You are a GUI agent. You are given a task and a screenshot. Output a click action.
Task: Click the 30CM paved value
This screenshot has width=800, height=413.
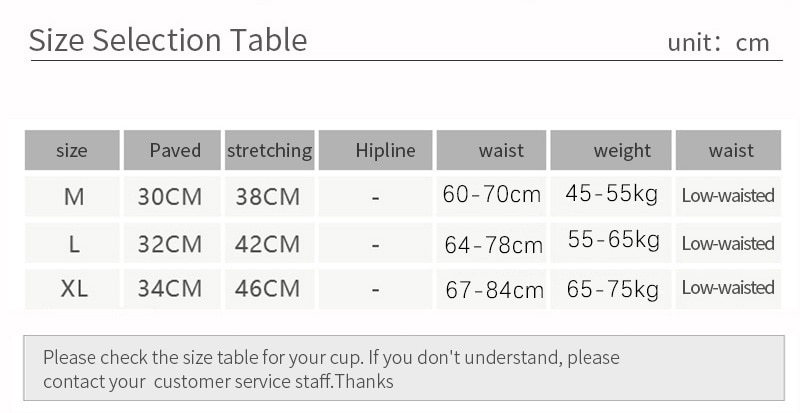[172, 197]
